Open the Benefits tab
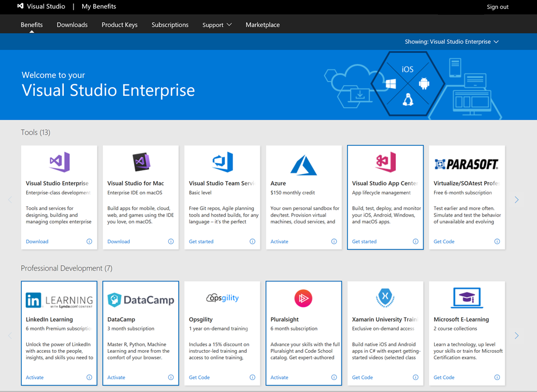 (32, 24)
